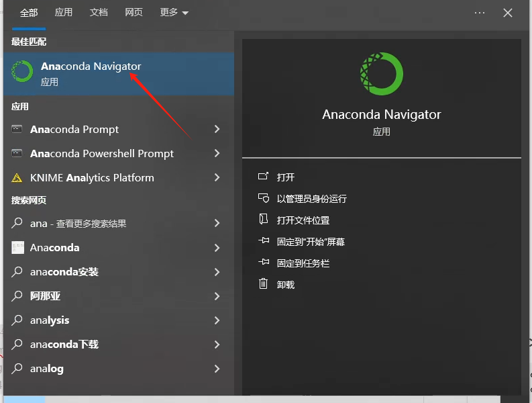Choose 以管理员身份运行

[x=312, y=199]
